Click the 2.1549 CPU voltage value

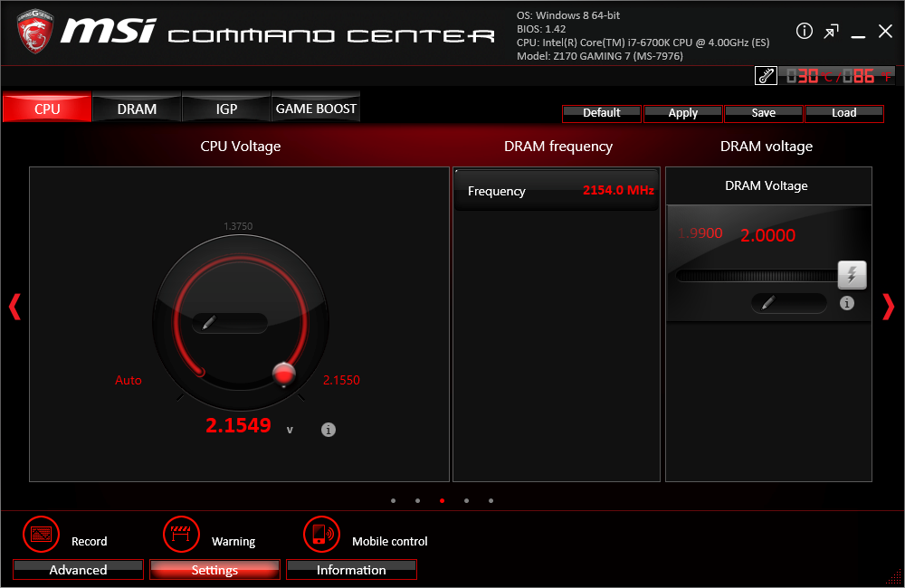[x=238, y=425]
